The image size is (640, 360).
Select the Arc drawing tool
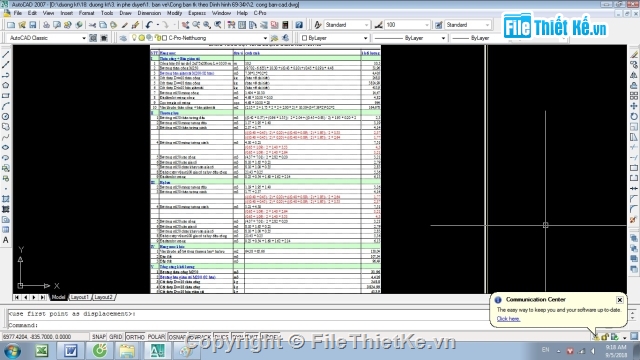6,106
